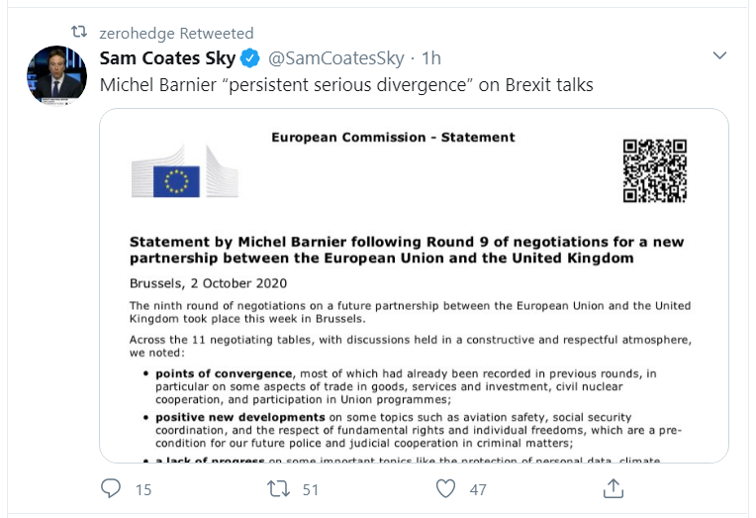Click Sam Coates Sky profile avatar
The width and height of the screenshot is (756, 518).
point(54,74)
